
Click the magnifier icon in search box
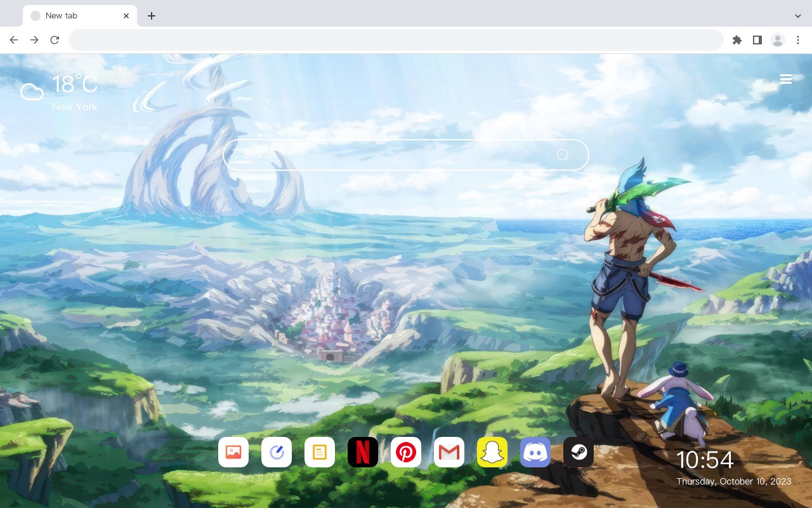(563, 155)
